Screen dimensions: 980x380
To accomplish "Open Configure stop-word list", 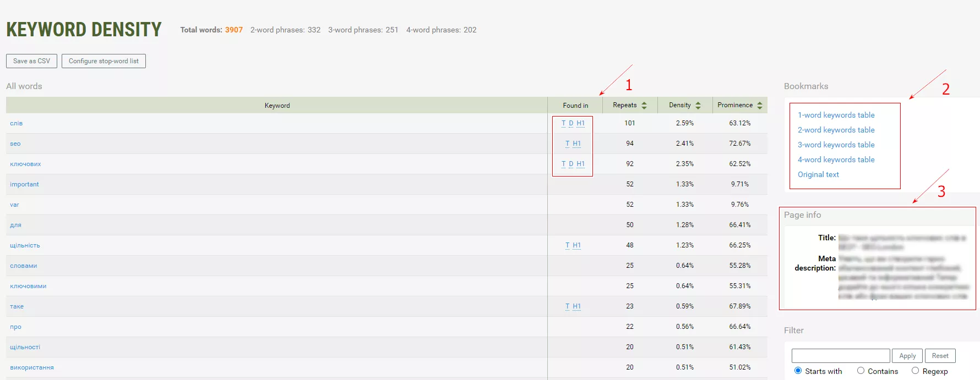I will [x=104, y=61].
